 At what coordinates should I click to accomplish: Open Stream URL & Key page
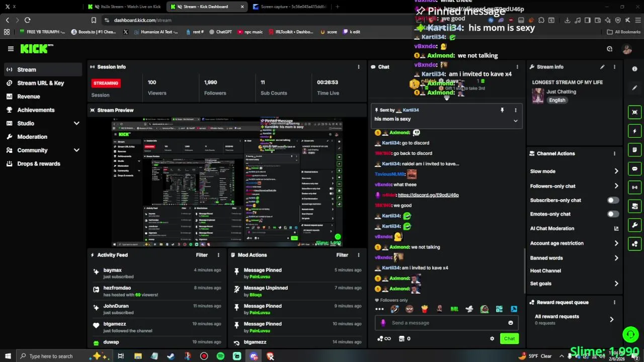coord(43,83)
